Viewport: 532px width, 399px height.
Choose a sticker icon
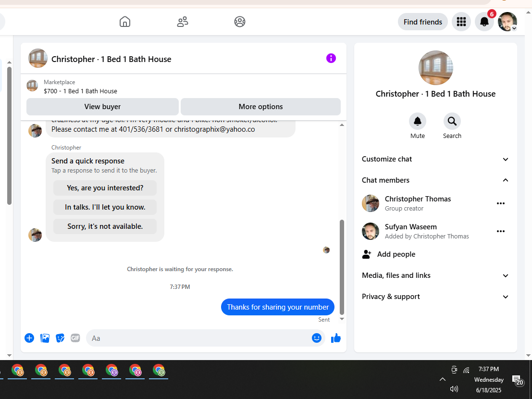click(x=60, y=338)
